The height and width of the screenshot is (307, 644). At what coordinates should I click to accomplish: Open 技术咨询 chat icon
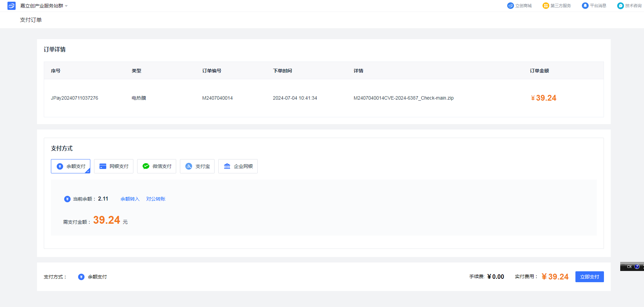point(620,6)
